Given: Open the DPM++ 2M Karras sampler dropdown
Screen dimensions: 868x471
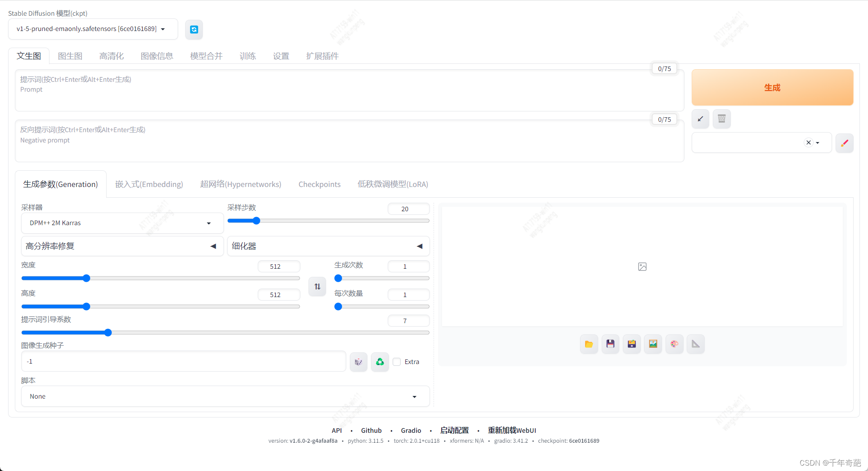Looking at the screenshot, I should (122, 223).
